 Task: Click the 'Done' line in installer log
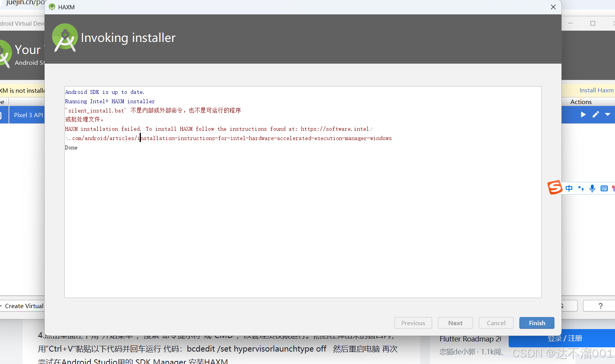coord(71,147)
